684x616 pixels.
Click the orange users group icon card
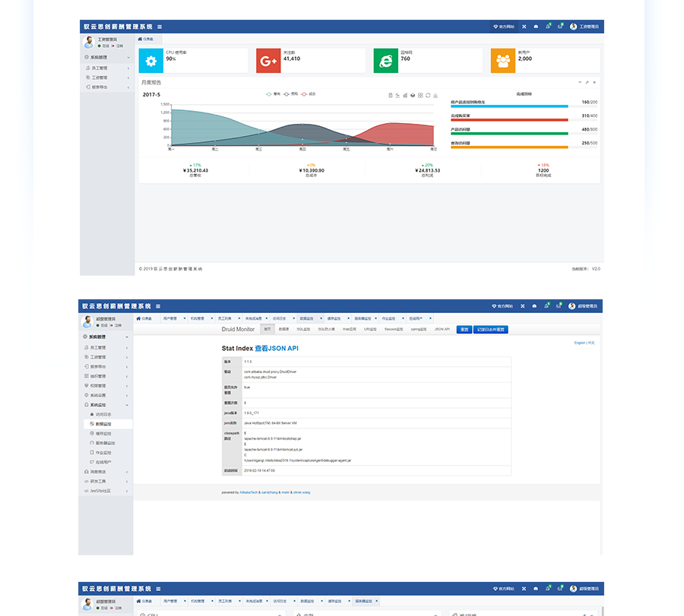tap(503, 61)
